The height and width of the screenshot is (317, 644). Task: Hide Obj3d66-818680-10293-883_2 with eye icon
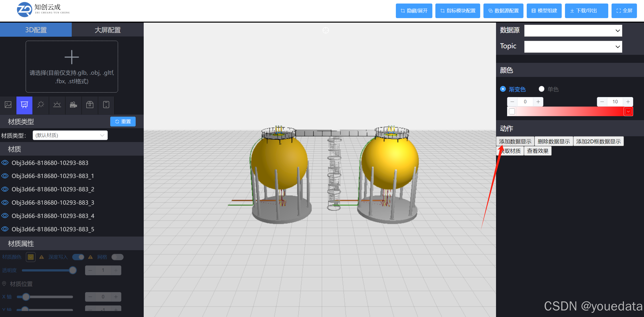[5, 189]
